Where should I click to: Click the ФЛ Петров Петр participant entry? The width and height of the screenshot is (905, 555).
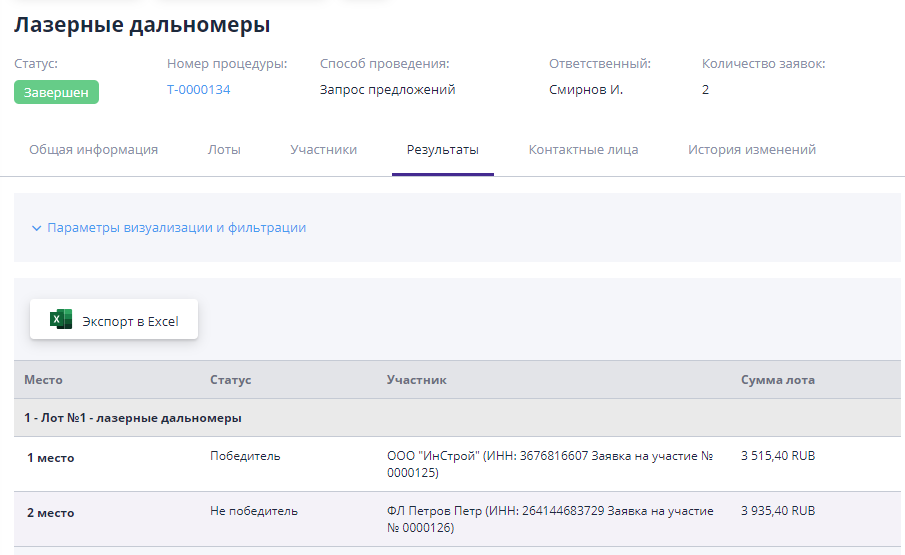coord(549,518)
